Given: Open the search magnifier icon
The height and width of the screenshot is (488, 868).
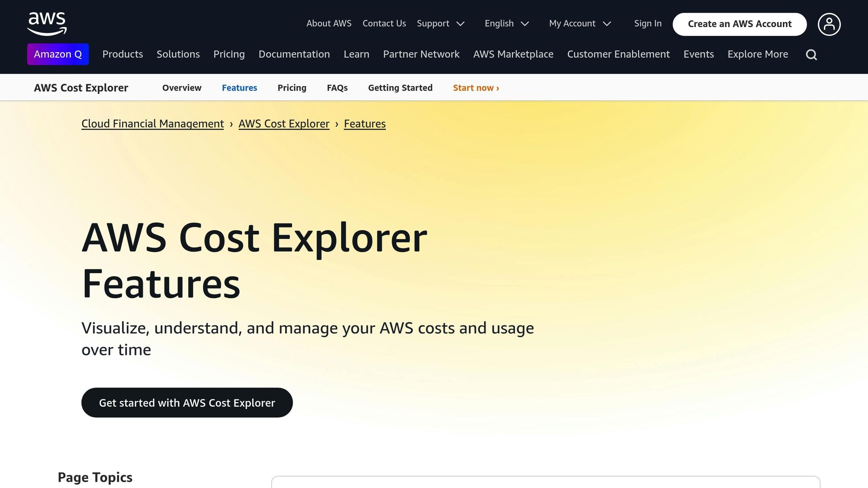Looking at the screenshot, I should [811, 55].
